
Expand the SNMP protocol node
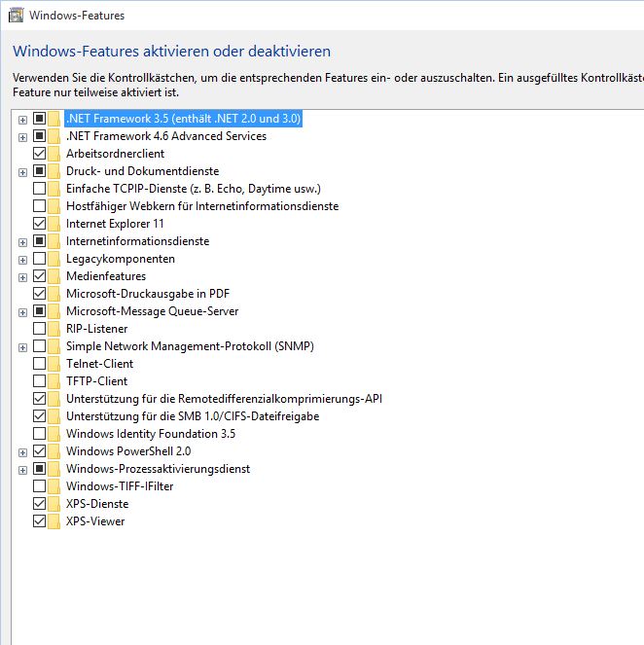click(23, 347)
